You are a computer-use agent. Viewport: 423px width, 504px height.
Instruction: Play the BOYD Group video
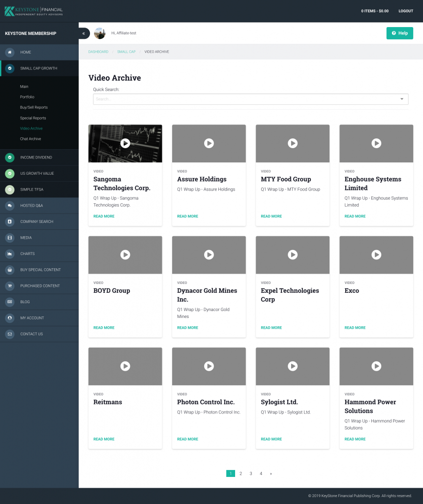[x=125, y=255]
